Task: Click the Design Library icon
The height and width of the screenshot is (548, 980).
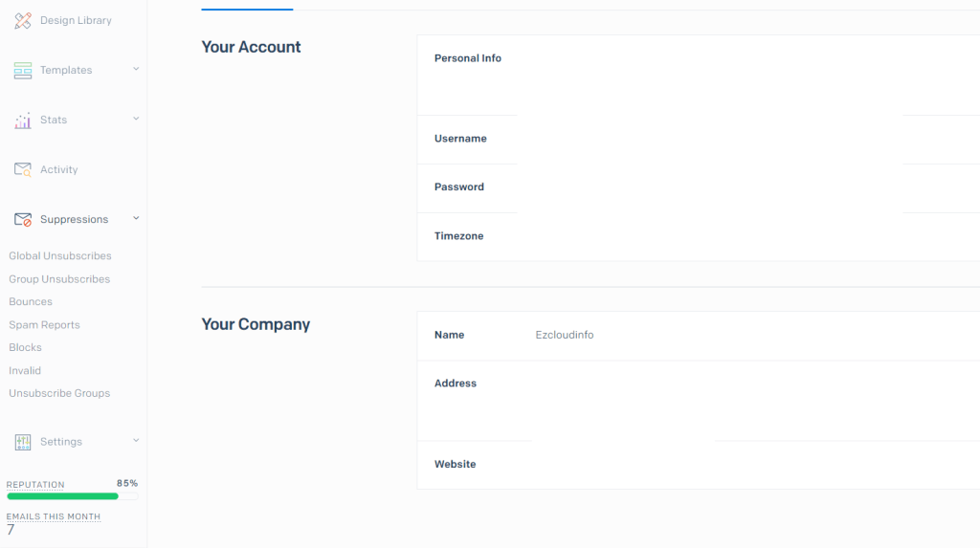Action: [23, 20]
